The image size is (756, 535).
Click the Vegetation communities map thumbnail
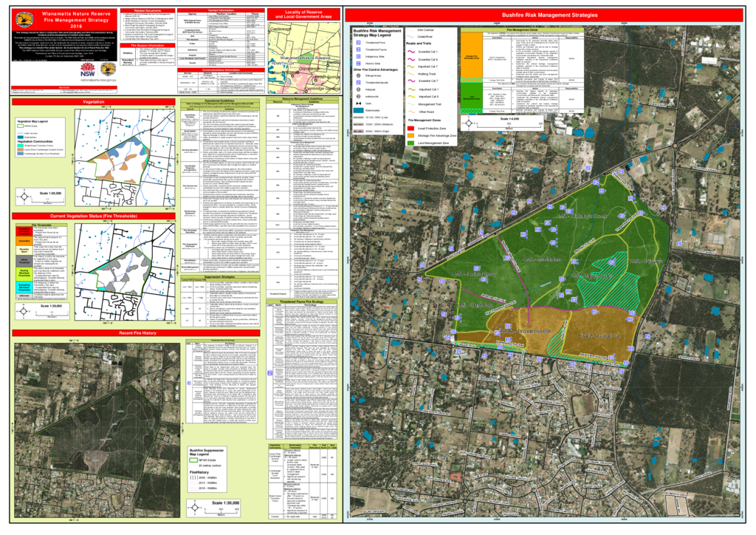124,157
